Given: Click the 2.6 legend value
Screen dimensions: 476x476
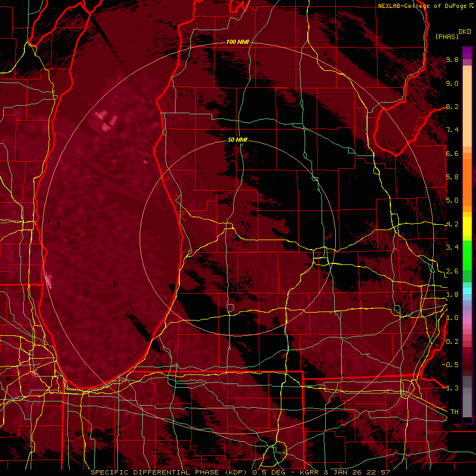Looking at the screenshot, I should click(452, 271).
